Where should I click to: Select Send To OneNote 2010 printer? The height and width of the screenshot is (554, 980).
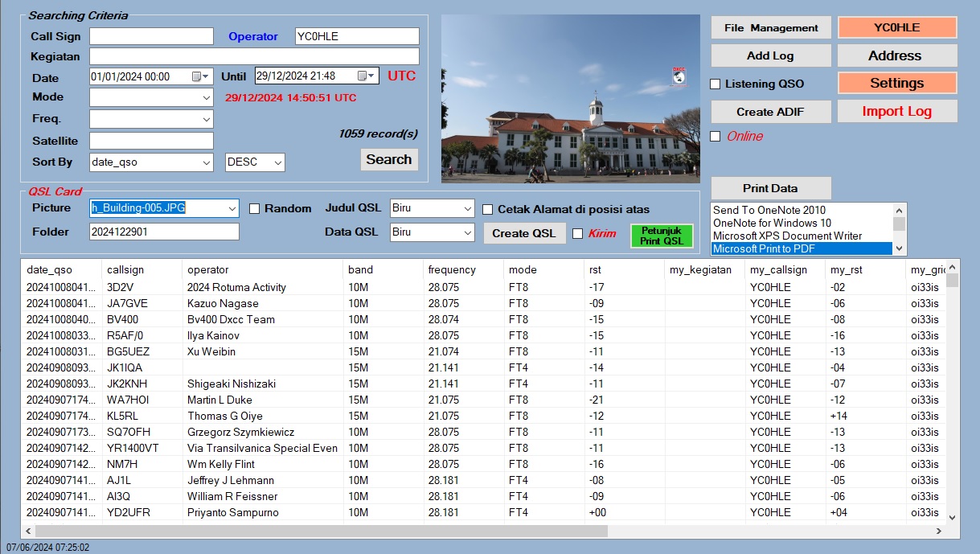[769, 210]
